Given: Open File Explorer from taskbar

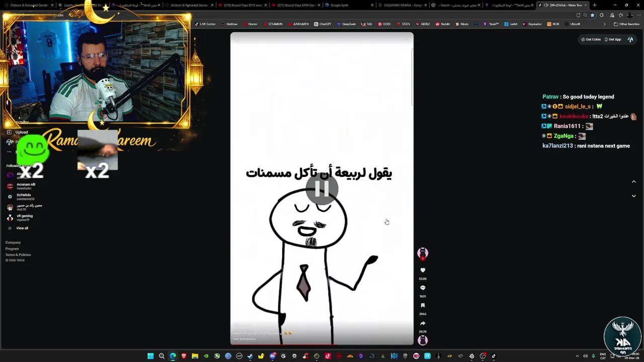Looking at the screenshot, I should 195,356.
